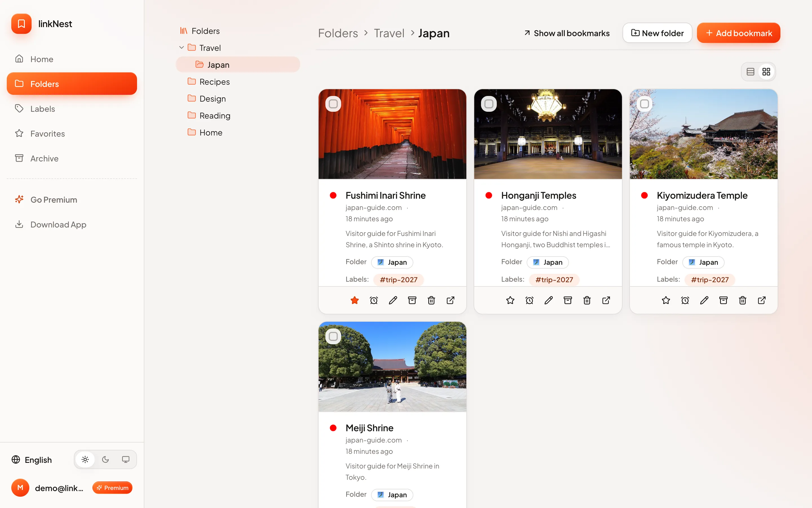Edit the Fushimi Inari Shrine bookmark
812x508 pixels.
click(393, 300)
